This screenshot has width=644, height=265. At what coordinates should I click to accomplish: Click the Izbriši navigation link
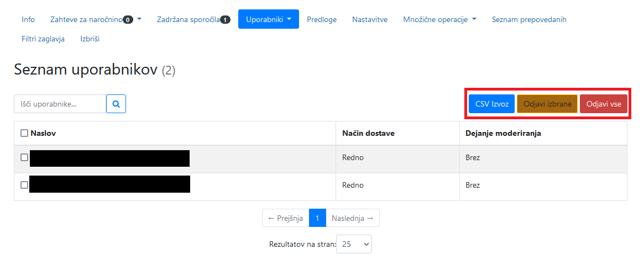90,39
